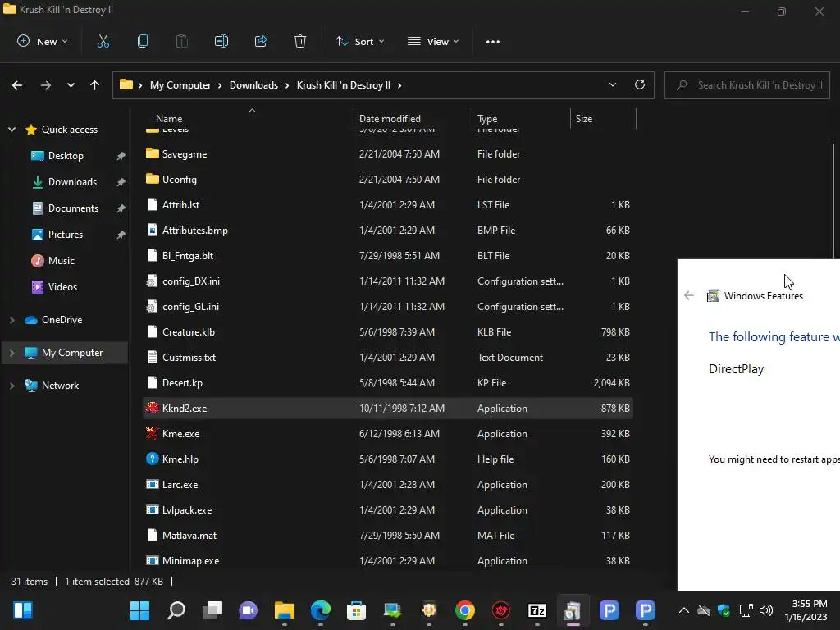Expand the Network tree node
The image size is (840, 630).
(11, 386)
